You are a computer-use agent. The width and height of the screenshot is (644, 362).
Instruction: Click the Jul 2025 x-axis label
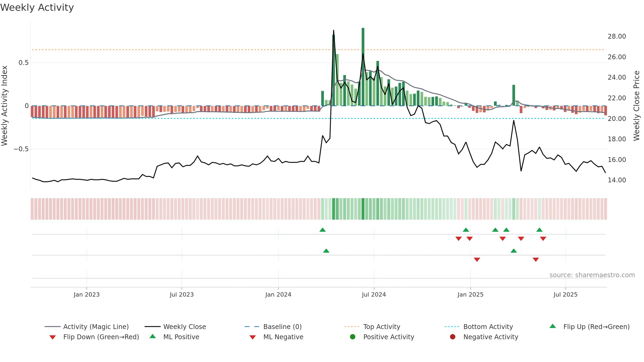(x=565, y=294)
